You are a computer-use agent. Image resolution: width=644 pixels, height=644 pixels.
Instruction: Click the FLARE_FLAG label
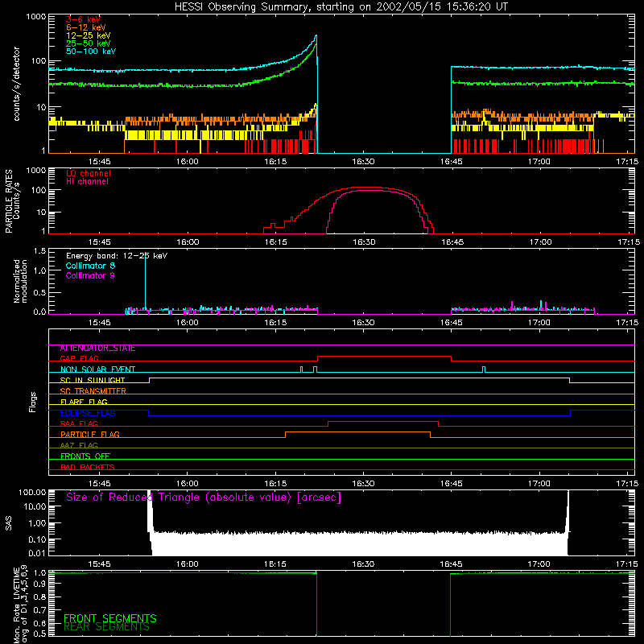[84, 402]
